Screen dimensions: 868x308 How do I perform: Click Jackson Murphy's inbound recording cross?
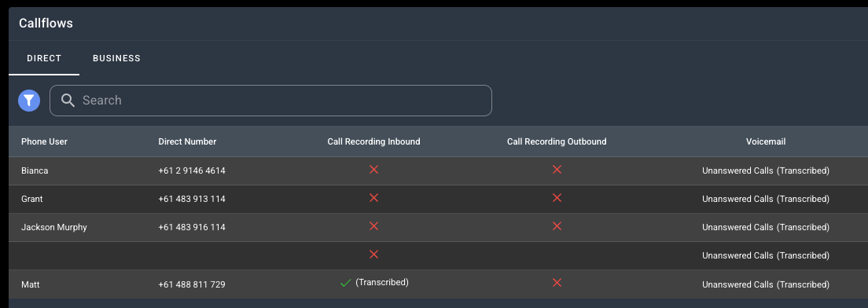click(x=373, y=226)
